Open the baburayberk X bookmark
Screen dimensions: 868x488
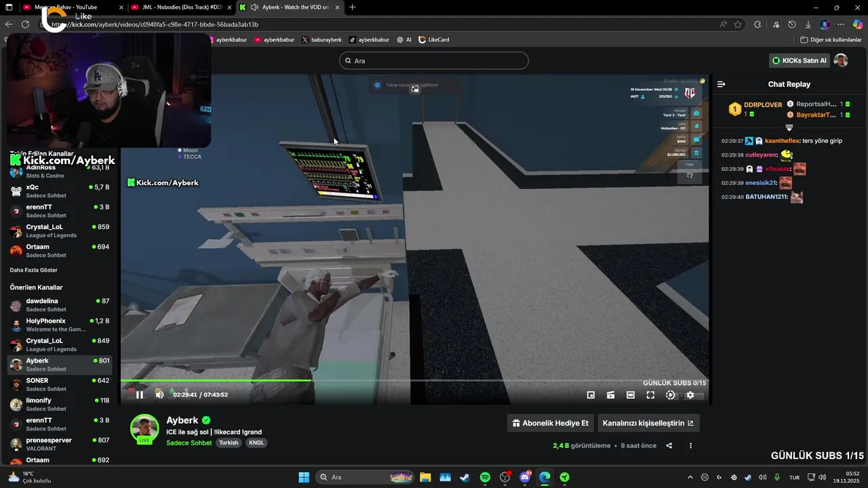tap(321, 40)
